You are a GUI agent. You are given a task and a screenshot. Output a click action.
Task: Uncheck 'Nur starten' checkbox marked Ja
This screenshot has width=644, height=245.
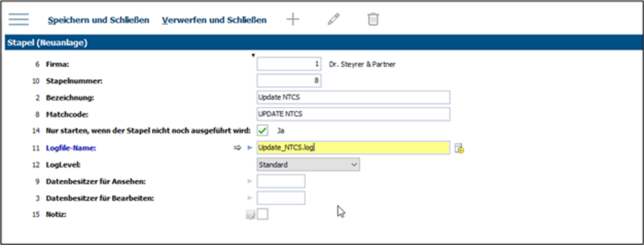coord(263,131)
